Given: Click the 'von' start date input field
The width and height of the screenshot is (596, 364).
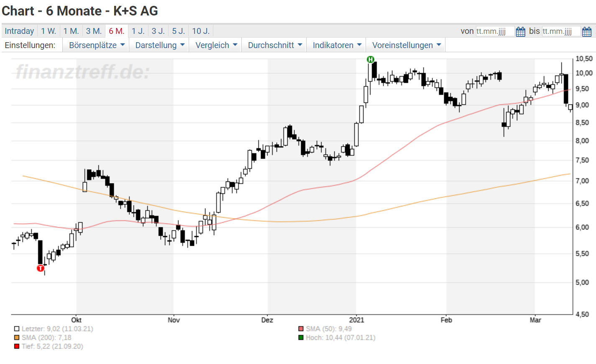Looking at the screenshot, I should click(x=495, y=31).
